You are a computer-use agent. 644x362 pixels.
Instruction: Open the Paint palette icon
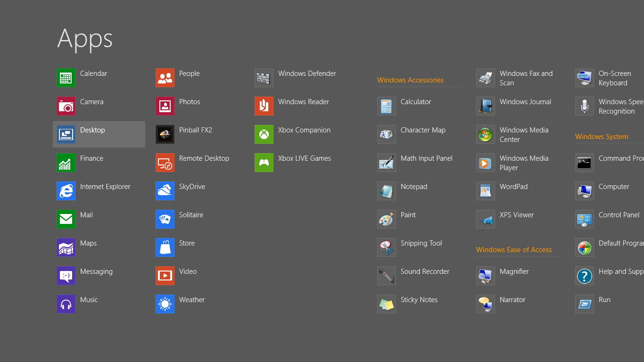point(387,219)
